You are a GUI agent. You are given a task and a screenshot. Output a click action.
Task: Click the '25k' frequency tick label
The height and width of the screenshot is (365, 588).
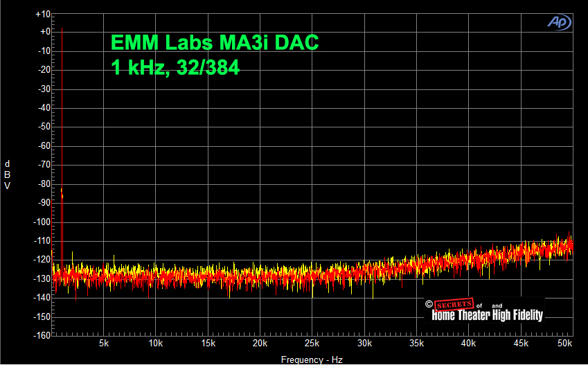coord(312,344)
